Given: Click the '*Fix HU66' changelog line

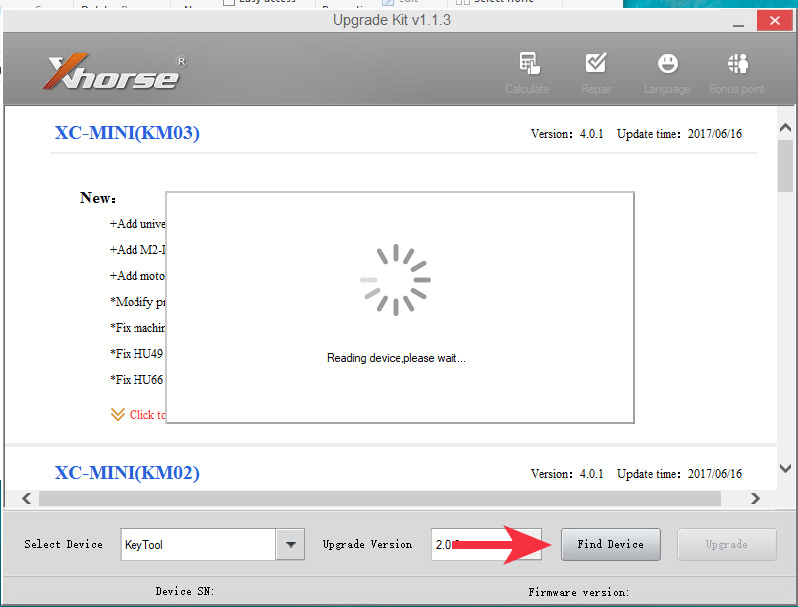Looking at the screenshot, I should click(x=136, y=380).
